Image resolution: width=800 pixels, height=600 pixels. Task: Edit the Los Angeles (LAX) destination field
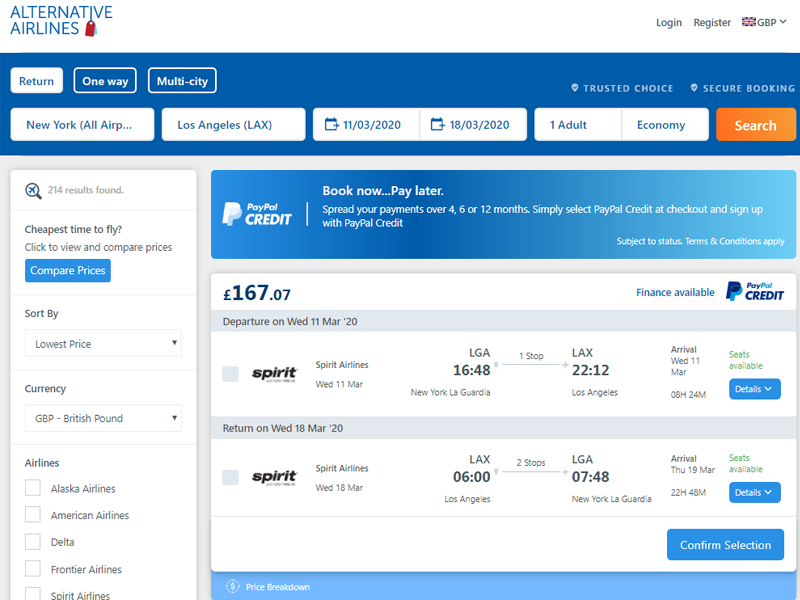click(234, 124)
